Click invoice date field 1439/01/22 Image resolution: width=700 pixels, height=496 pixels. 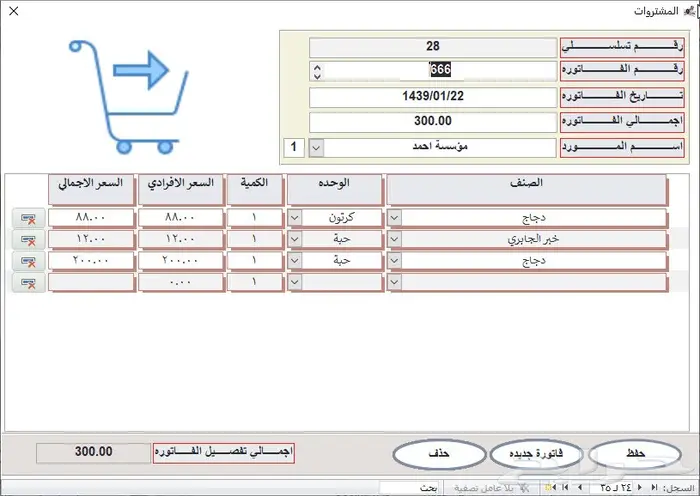tap(433, 97)
